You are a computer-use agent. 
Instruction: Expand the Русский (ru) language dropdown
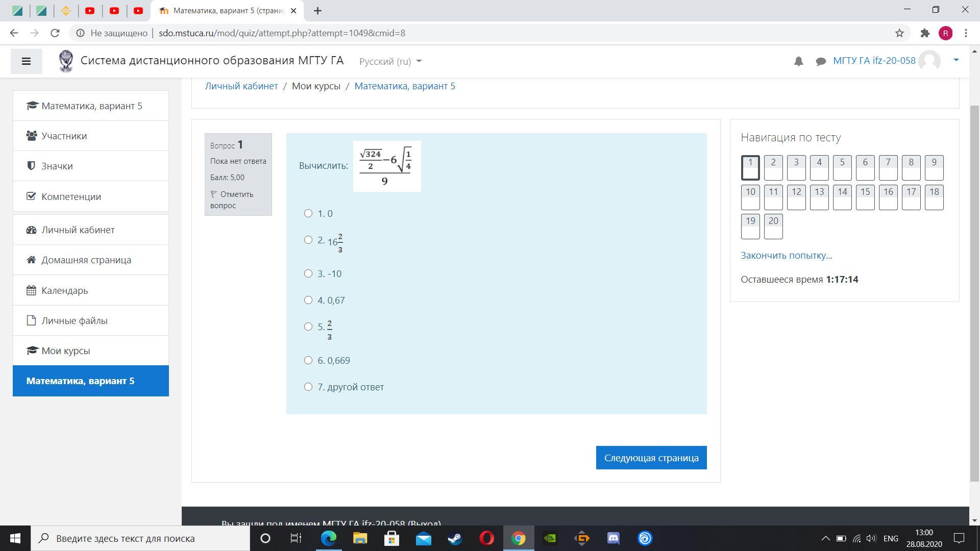tap(390, 61)
